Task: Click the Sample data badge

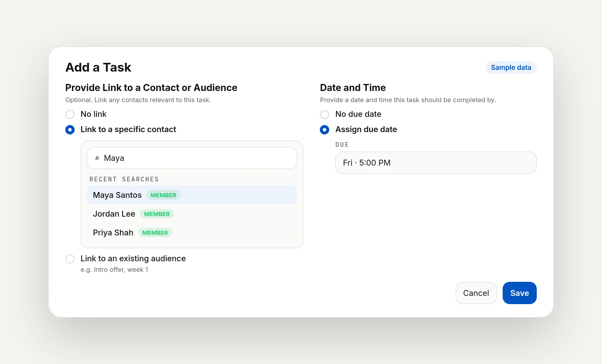Action: [511, 68]
